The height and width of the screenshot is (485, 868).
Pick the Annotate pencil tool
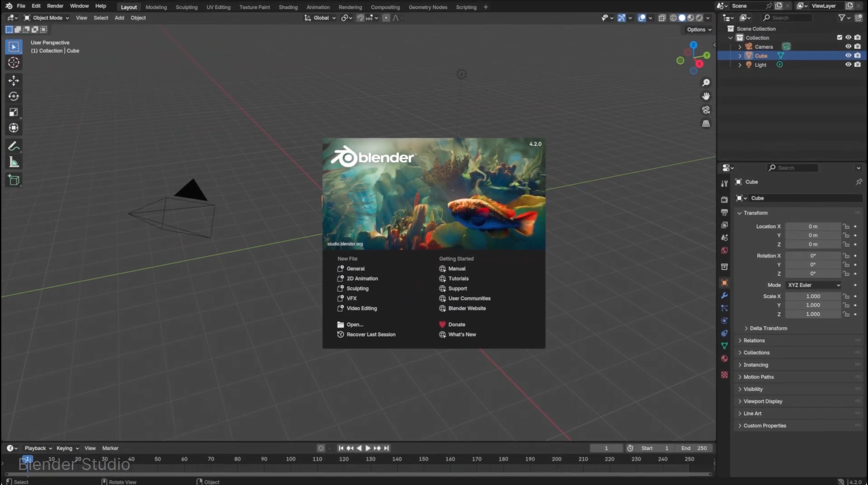point(14,146)
